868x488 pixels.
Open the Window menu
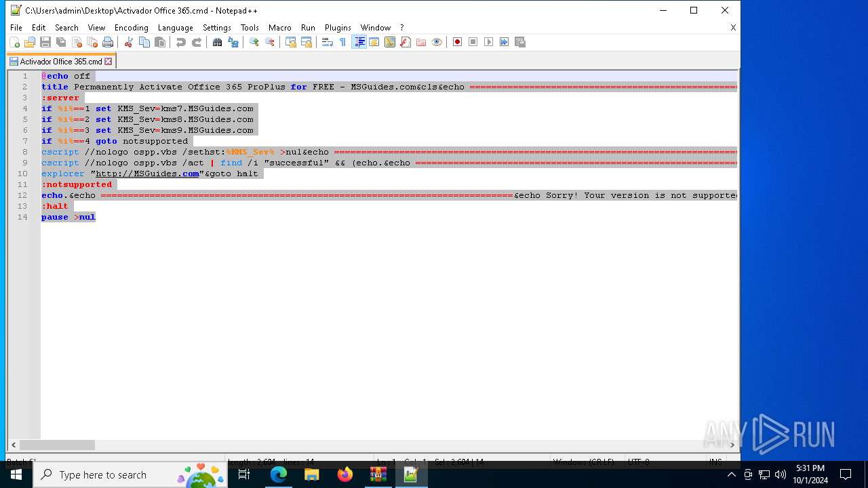pyautogui.click(x=376, y=28)
